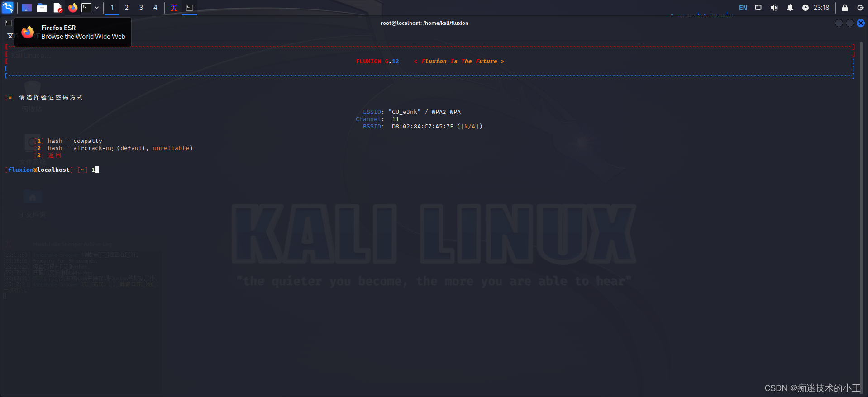Viewport: 868px width, 397px height.
Task: Click option [3] 返回
Action: pos(48,156)
